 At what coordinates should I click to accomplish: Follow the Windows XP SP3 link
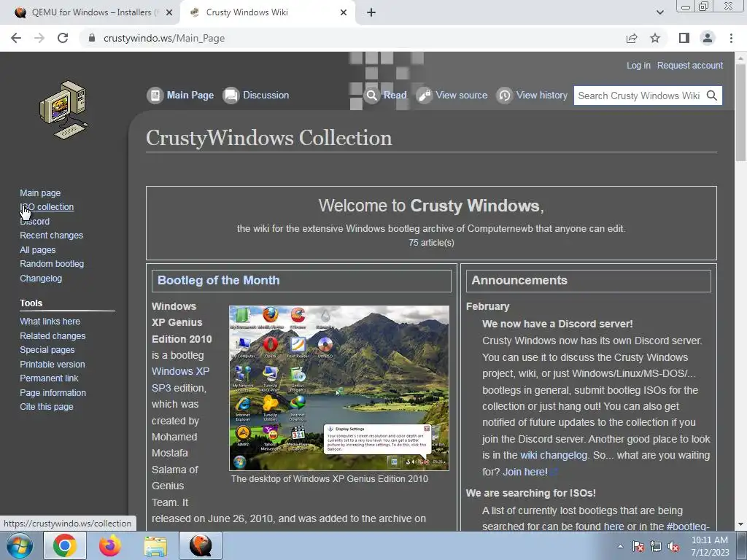(181, 379)
